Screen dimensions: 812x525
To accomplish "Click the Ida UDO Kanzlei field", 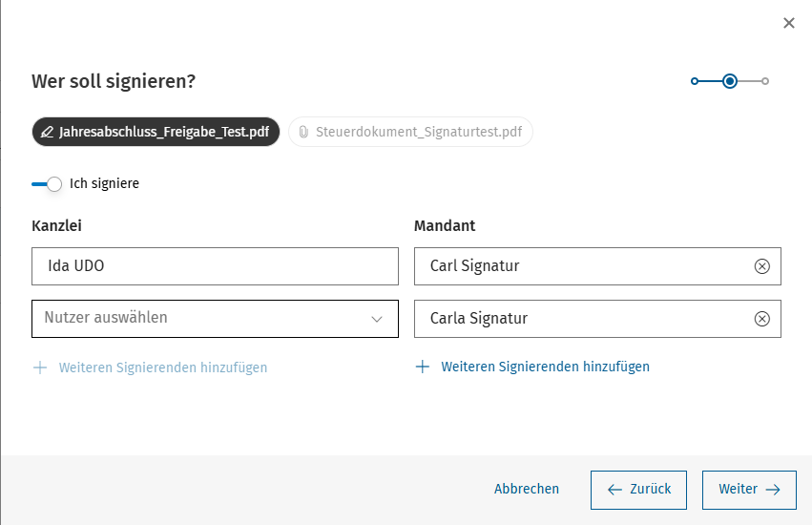I will [x=215, y=266].
